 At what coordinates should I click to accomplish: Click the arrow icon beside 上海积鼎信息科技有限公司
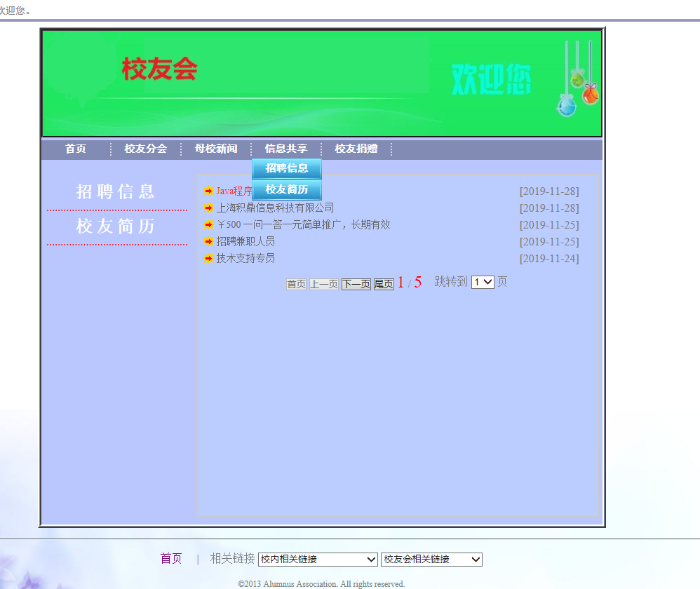pyautogui.click(x=208, y=208)
